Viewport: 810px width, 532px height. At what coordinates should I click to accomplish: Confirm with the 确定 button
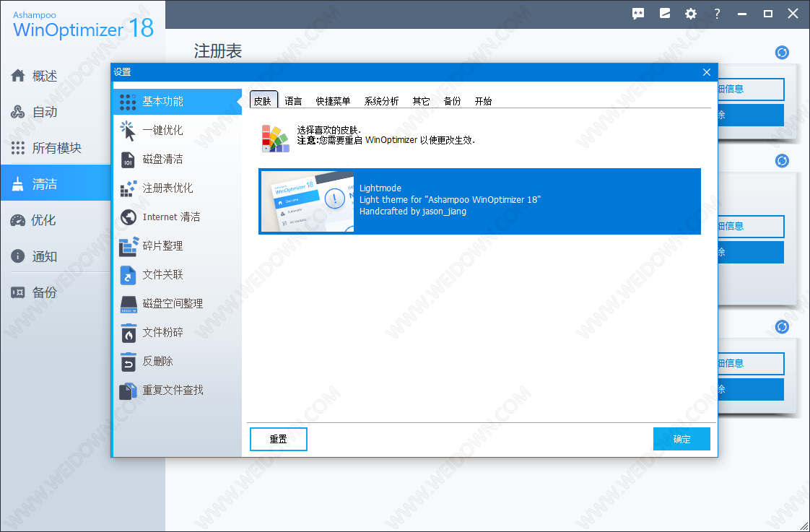(x=681, y=439)
